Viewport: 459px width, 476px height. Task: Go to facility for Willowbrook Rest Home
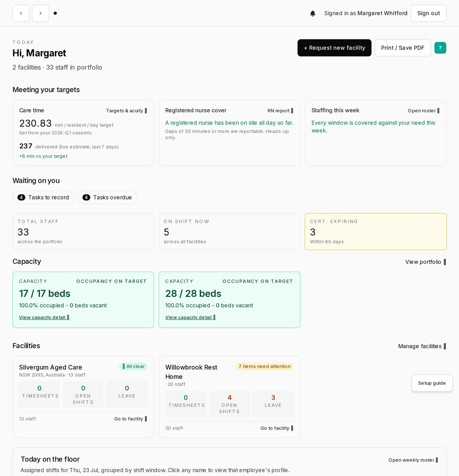point(277,428)
